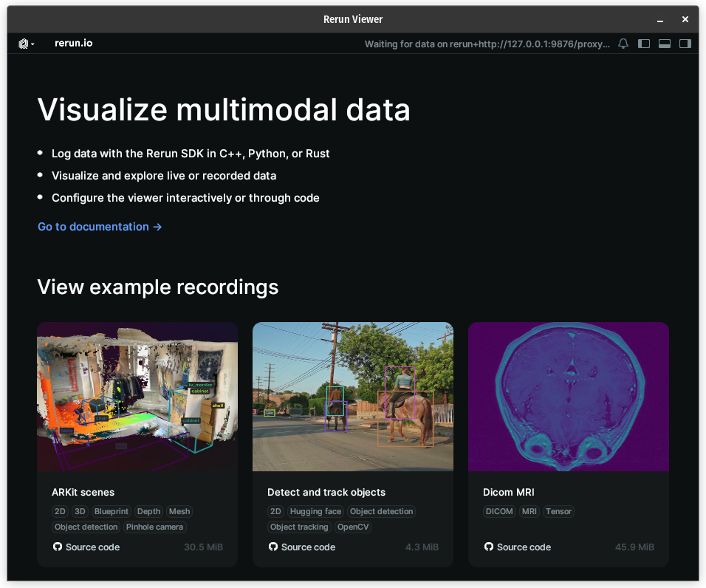Open Source code link for Dicom MRI
Image resolution: width=706 pixels, height=588 pixels.
pyautogui.click(x=518, y=547)
